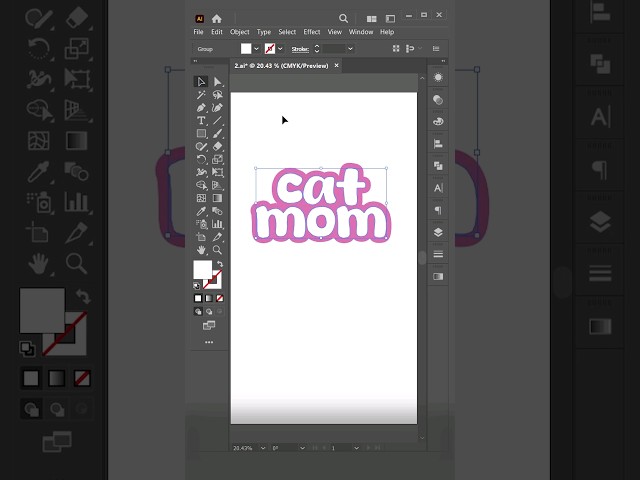Set paint mode to Gradient

pyautogui.click(x=209, y=298)
